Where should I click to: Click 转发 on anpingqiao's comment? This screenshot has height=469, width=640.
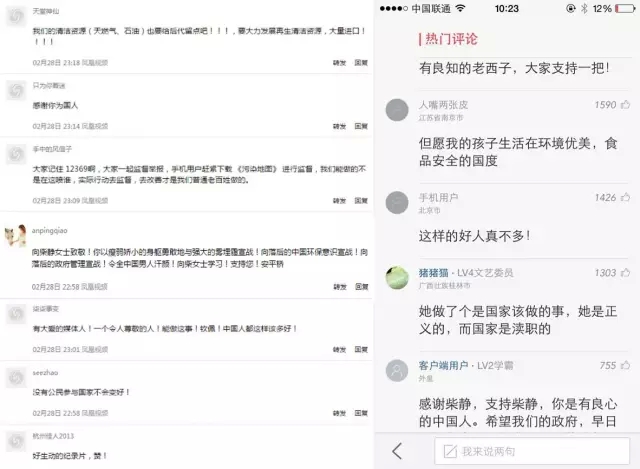[340, 287]
